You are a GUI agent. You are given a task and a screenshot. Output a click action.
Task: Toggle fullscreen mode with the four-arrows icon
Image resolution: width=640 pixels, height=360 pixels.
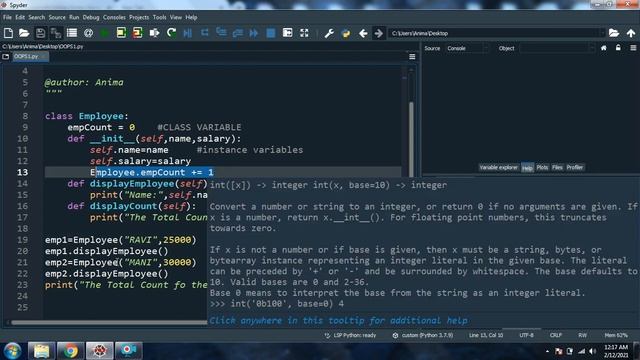click(304, 33)
